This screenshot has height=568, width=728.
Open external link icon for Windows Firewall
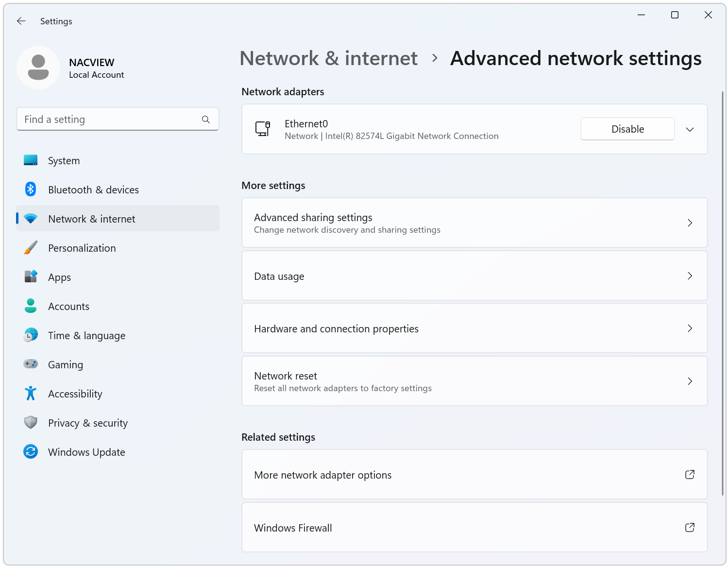click(x=690, y=528)
